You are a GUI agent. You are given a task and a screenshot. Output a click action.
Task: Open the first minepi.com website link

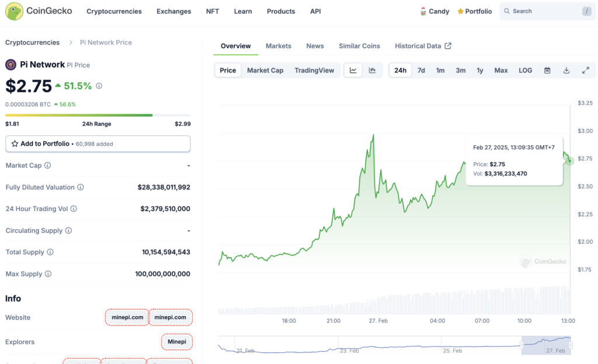coord(127,317)
